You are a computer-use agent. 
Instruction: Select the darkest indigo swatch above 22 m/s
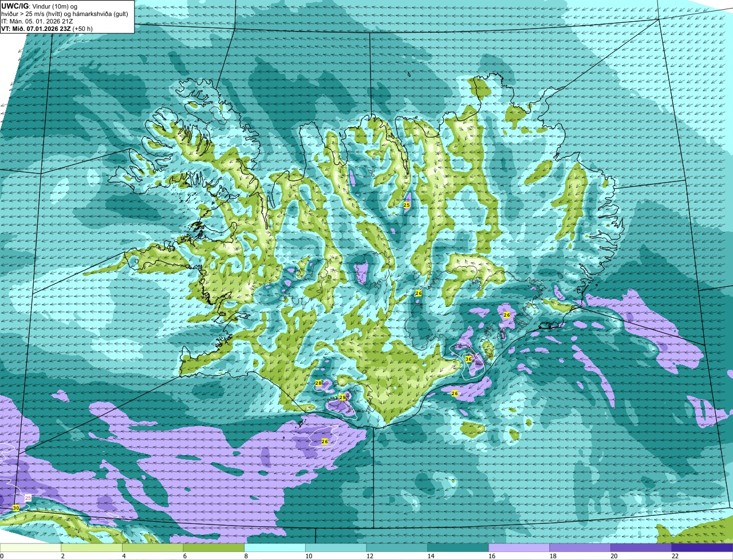coord(702,548)
